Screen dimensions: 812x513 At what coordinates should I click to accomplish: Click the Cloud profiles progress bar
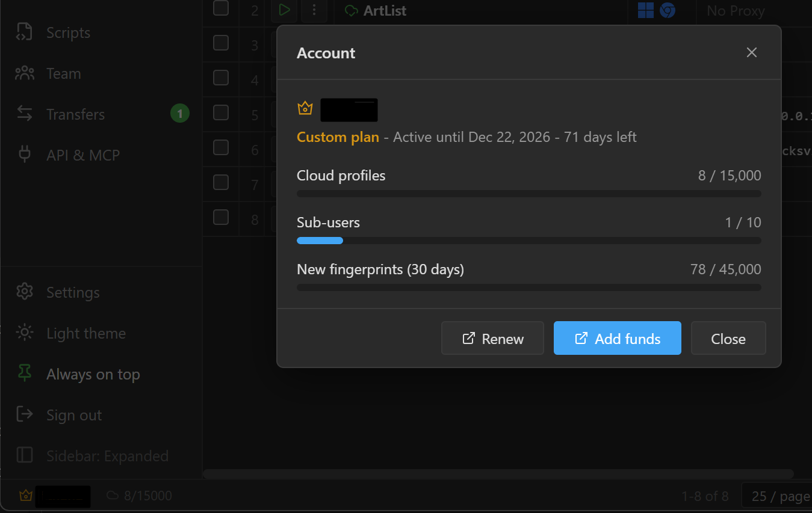[x=529, y=194]
